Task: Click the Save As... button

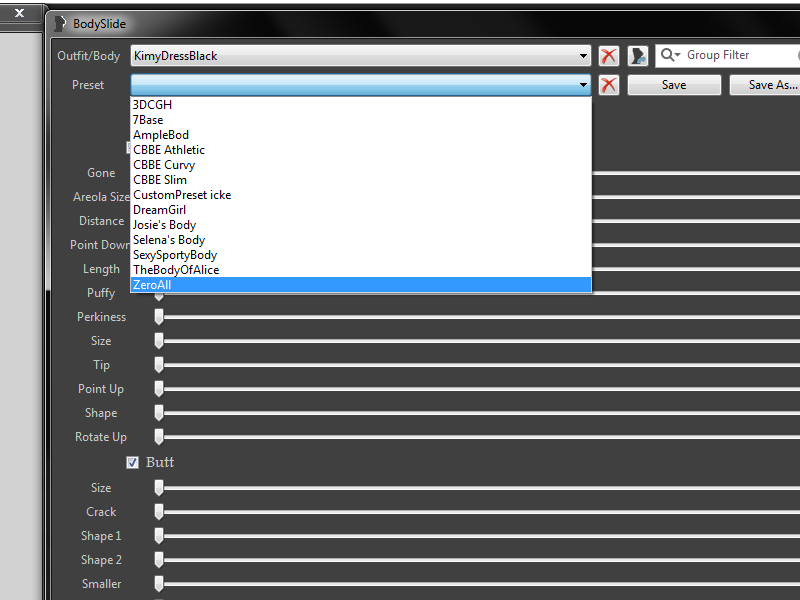Action: click(765, 85)
